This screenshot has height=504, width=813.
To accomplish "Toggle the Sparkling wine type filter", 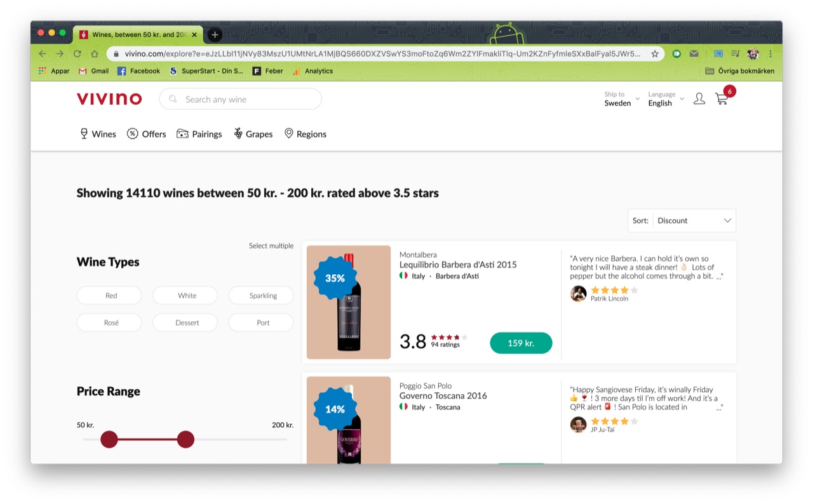I will coord(261,295).
